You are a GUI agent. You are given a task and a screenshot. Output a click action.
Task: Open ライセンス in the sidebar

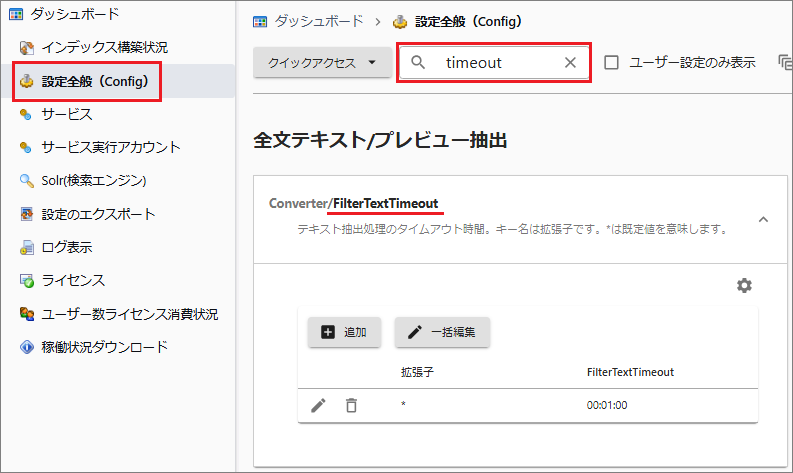pyautogui.click(x=72, y=280)
